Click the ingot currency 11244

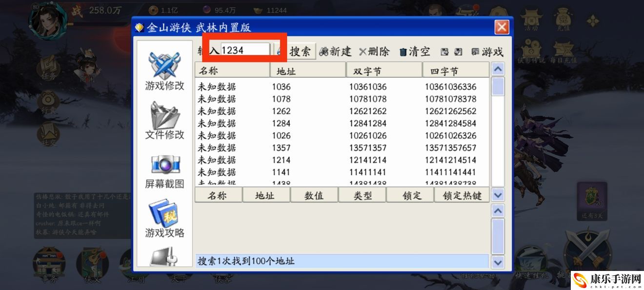(271, 10)
